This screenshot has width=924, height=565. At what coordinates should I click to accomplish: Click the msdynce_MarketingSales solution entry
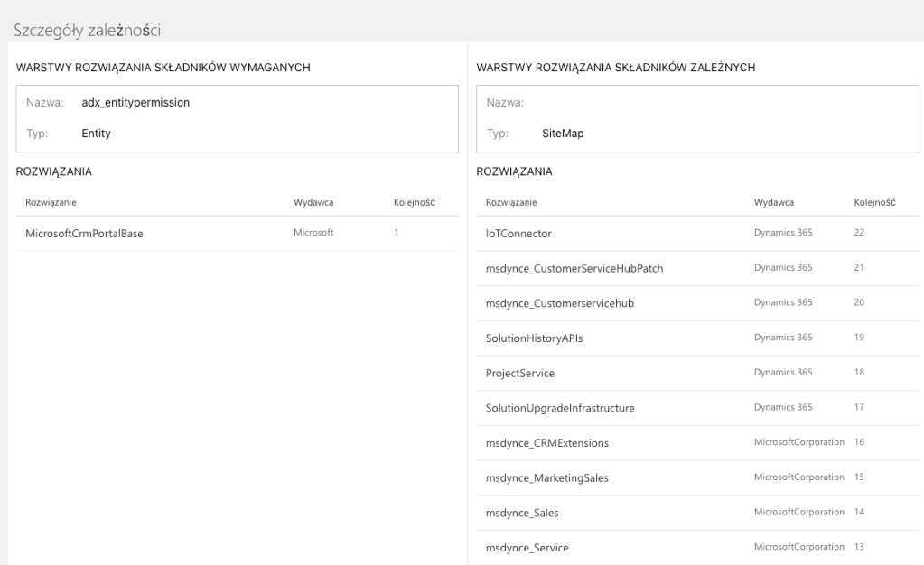(546, 477)
